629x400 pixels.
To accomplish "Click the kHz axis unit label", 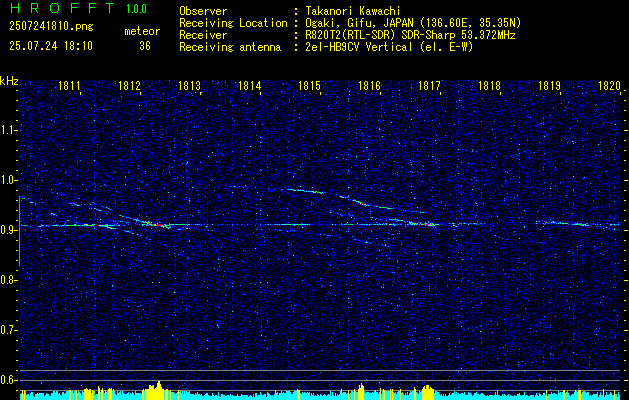I will [x=9, y=81].
